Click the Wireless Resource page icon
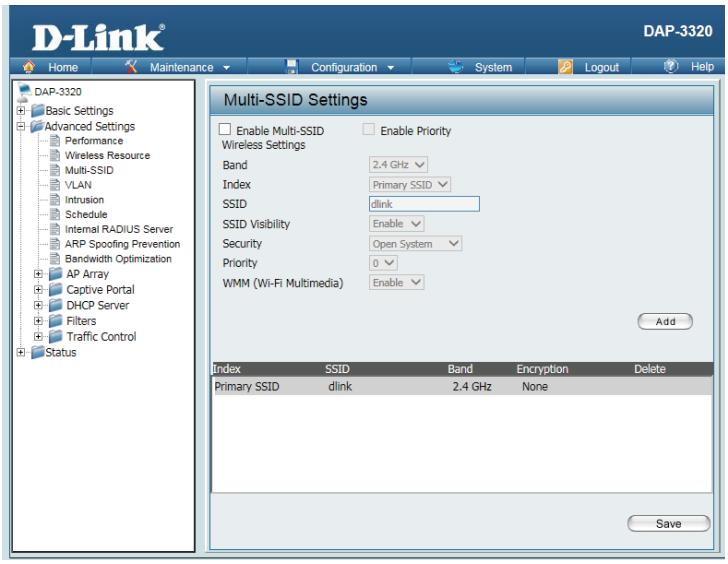Screen dimensions: 728x564 point(55,155)
